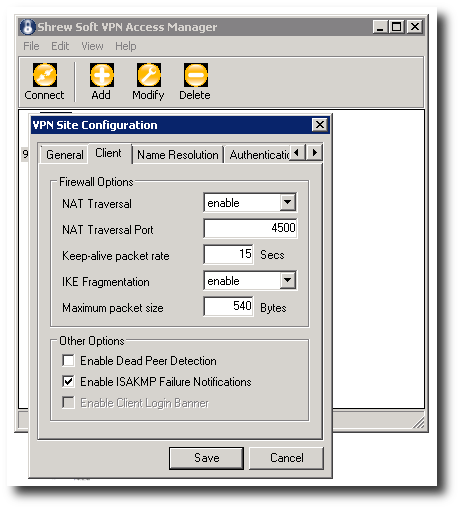Viewport: 460px width, 509px height.
Task: Click the Delete toolbar icon
Action: (196, 75)
